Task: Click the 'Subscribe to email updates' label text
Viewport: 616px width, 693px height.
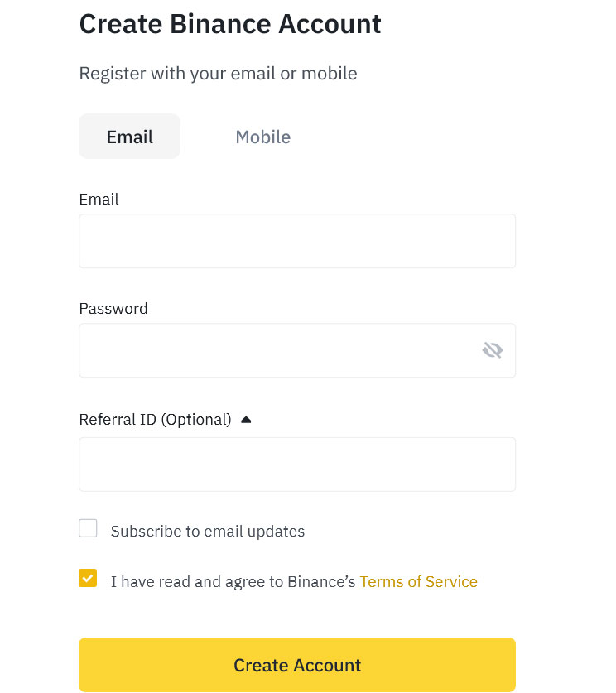Action: [208, 531]
